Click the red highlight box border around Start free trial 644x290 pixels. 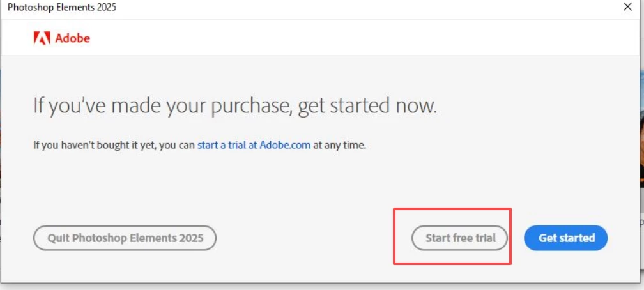coord(452,209)
